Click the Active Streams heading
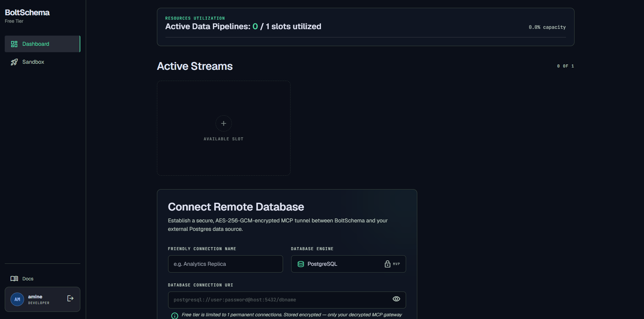Screen dimensions: 644x319 [x=195, y=66]
